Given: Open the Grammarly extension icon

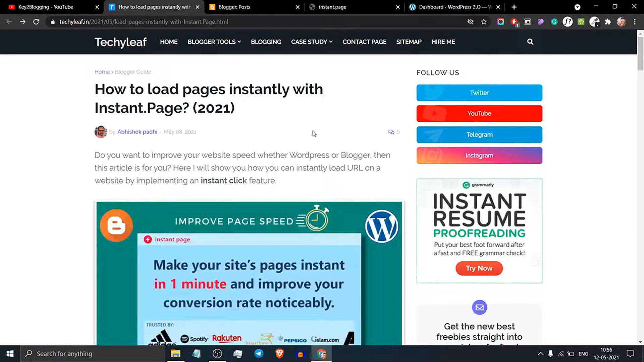Looking at the screenshot, I should (x=554, y=22).
